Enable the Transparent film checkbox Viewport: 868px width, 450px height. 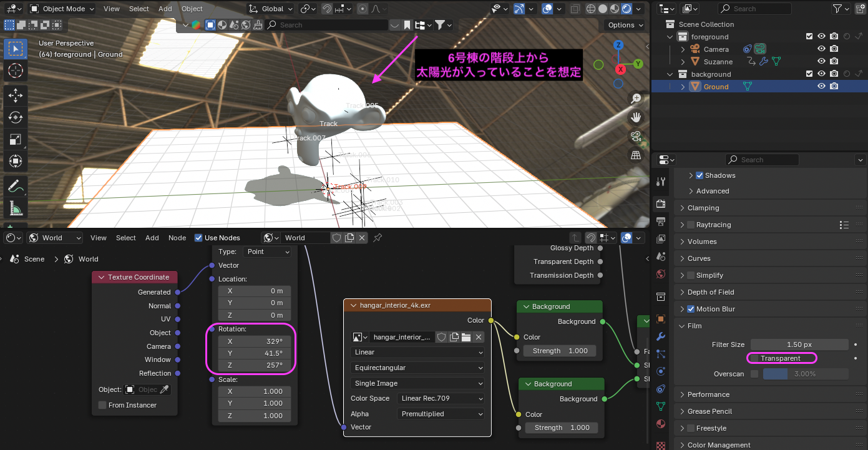tap(754, 358)
